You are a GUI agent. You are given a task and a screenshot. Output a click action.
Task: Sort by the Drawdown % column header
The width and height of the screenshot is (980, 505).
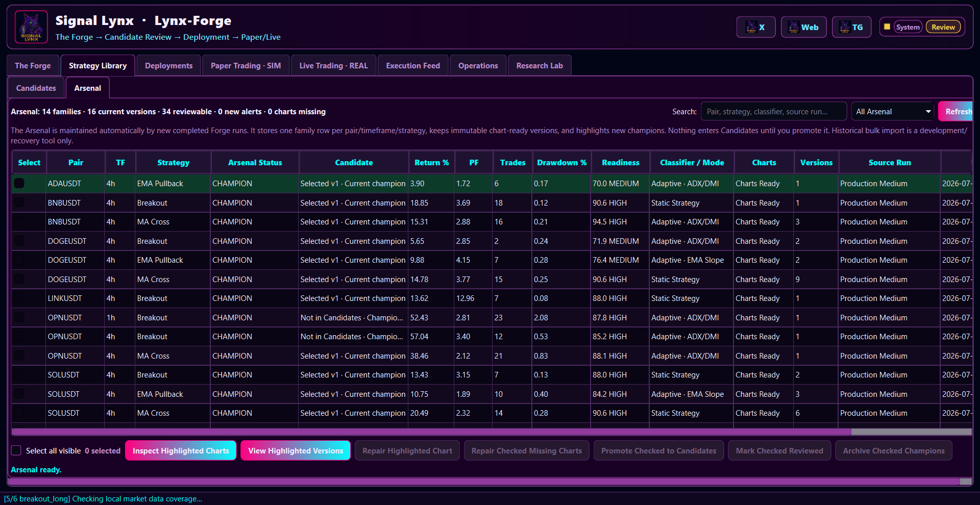pyautogui.click(x=561, y=162)
